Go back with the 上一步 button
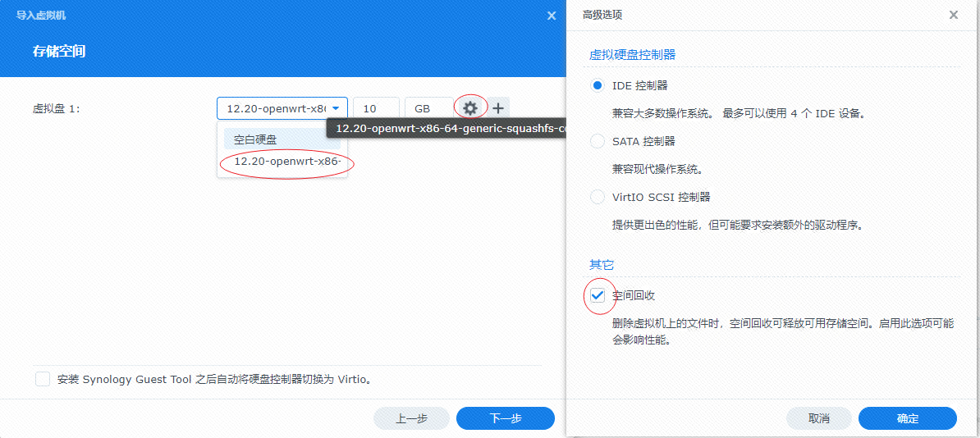Viewport: 980px width, 438px height. click(411, 418)
